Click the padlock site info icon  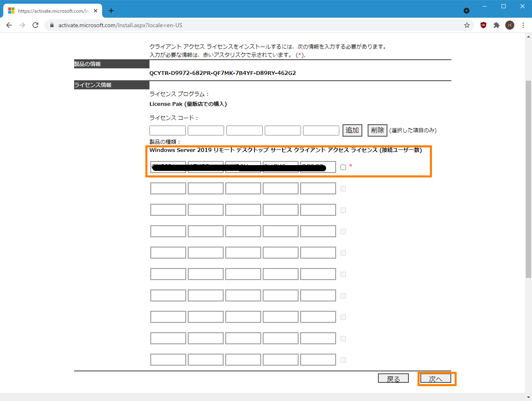point(52,25)
